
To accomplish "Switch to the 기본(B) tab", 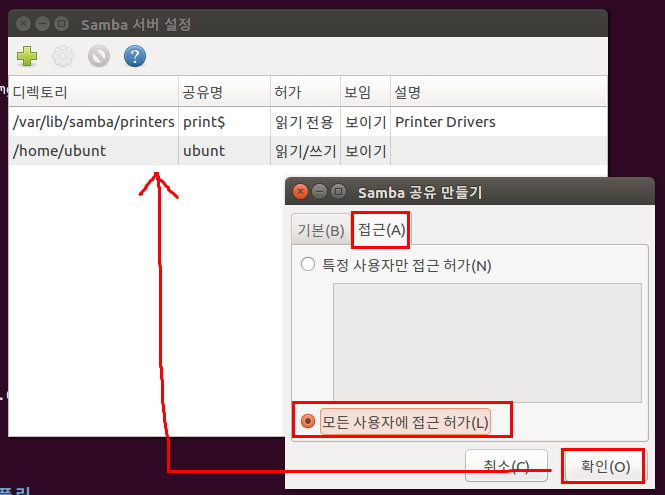I will coord(321,229).
